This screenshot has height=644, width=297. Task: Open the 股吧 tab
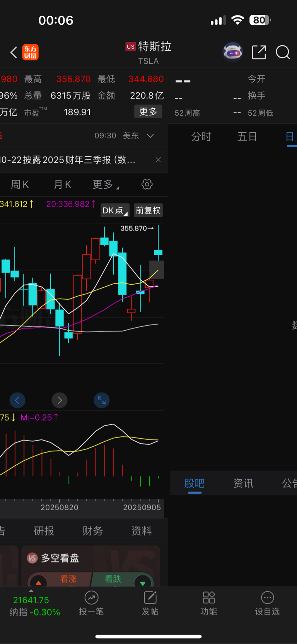pos(194,483)
